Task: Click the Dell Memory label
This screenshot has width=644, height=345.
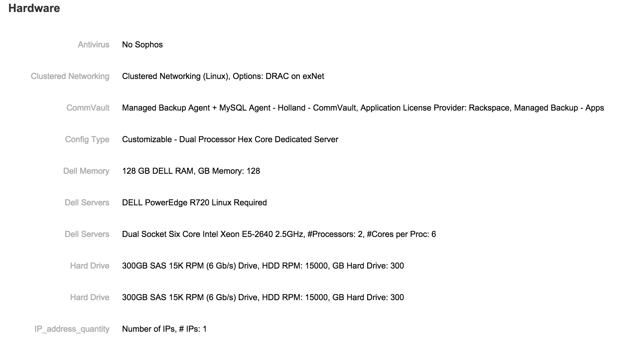Action: pyautogui.click(x=84, y=170)
